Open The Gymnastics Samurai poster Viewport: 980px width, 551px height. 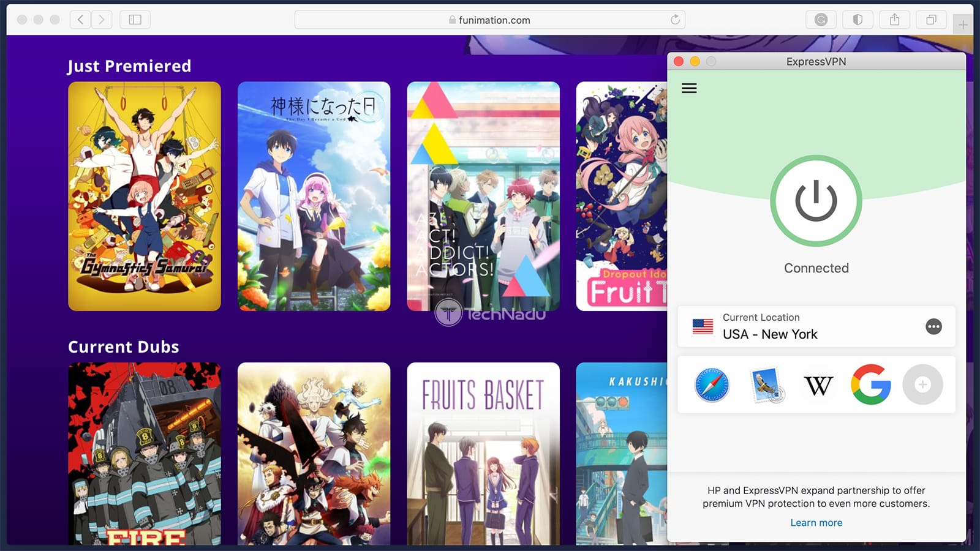[145, 196]
